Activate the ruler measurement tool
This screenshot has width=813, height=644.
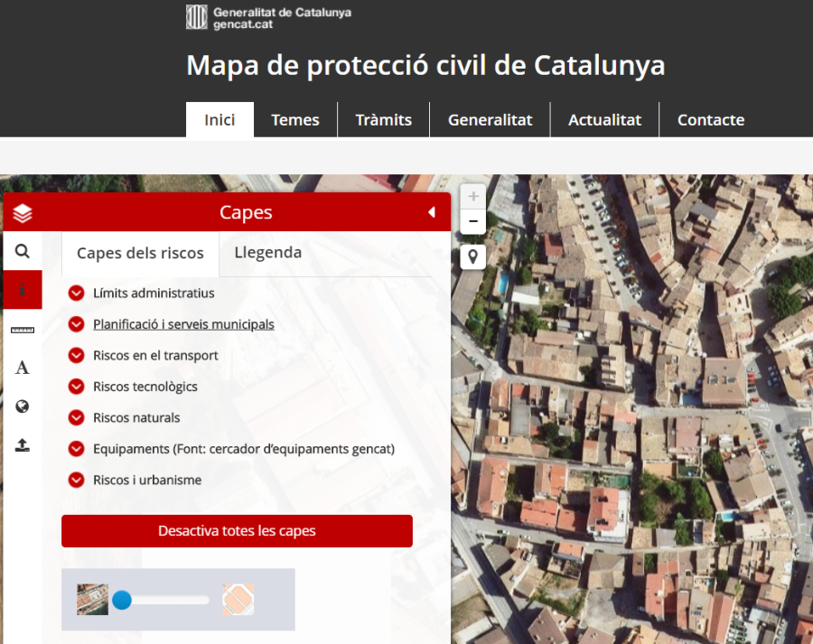23,330
